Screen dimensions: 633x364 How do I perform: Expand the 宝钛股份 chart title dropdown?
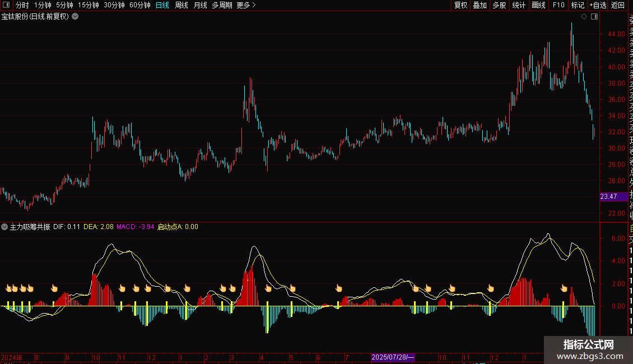(75, 17)
